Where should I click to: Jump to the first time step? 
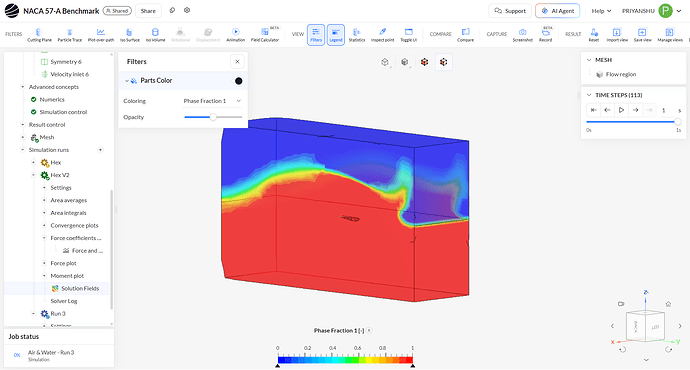click(x=593, y=110)
